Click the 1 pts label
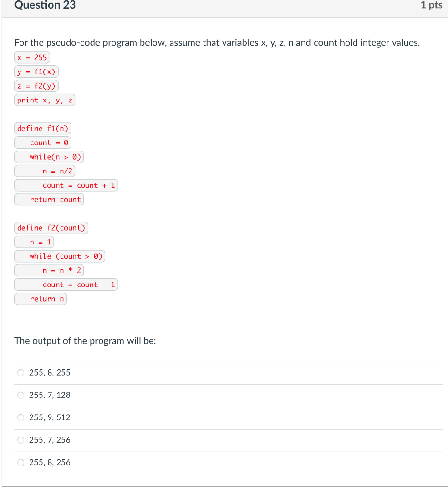448x488 pixels. (431, 6)
